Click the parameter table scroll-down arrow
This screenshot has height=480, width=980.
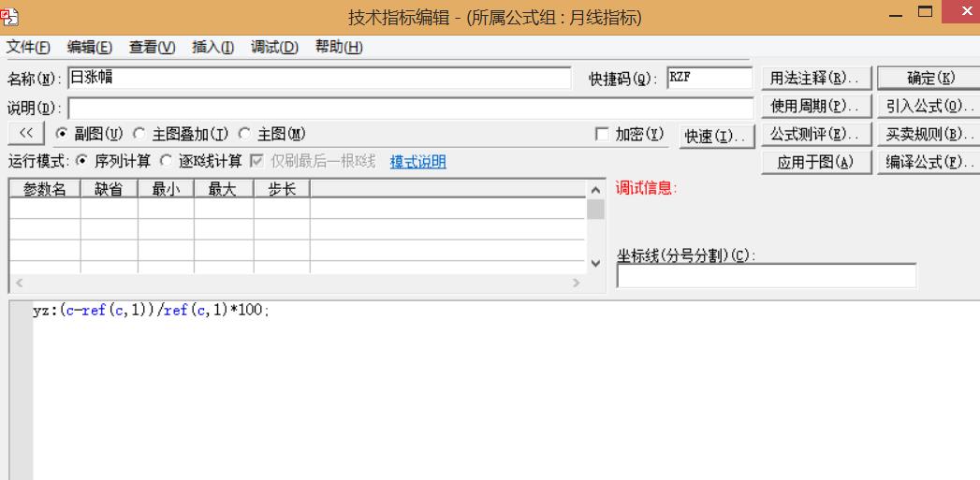[595, 264]
